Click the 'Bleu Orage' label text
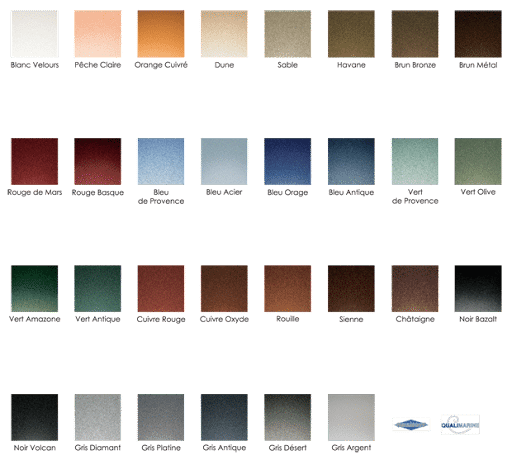The height and width of the screenshot is (460, 512). coord(288,193)
